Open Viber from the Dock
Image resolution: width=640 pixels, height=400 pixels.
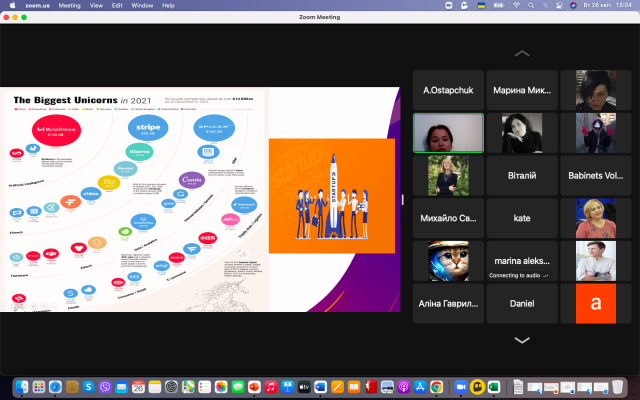coord(105,386)
